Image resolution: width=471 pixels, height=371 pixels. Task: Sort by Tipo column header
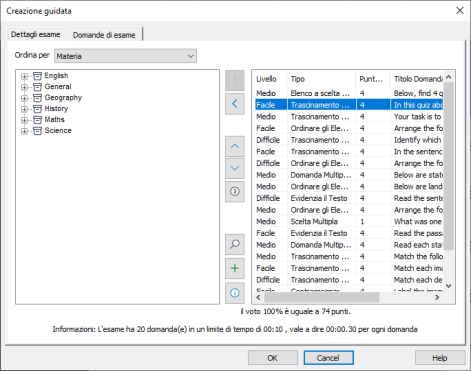click(321, 79)
